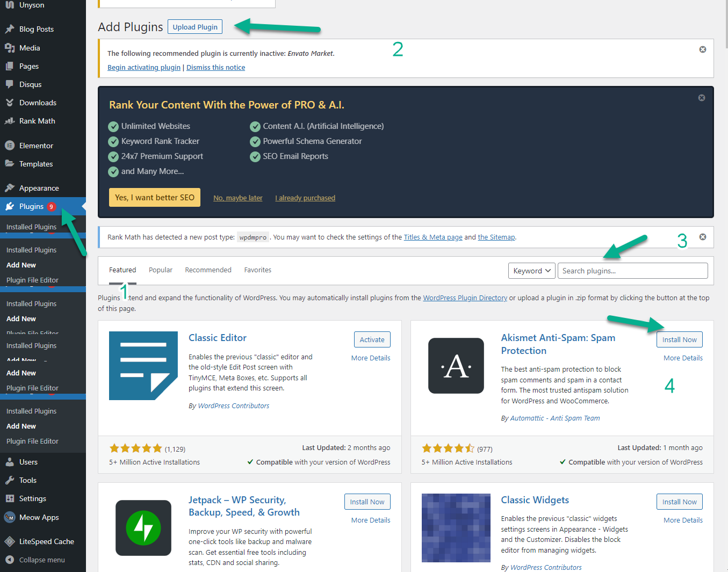Close the Rank Math PRO banner
The height and width of the screenshot is (572, 728).
[x=701, y=98]
